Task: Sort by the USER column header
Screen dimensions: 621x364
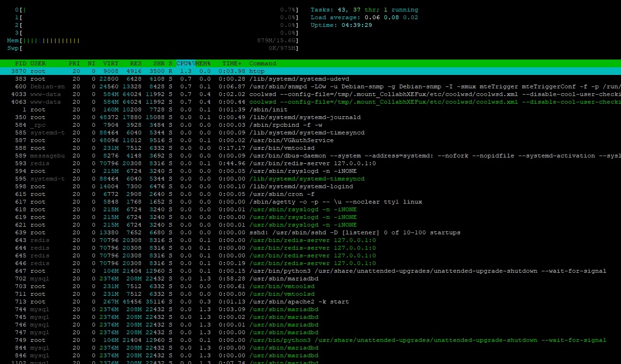Action: tap(38, 63)
